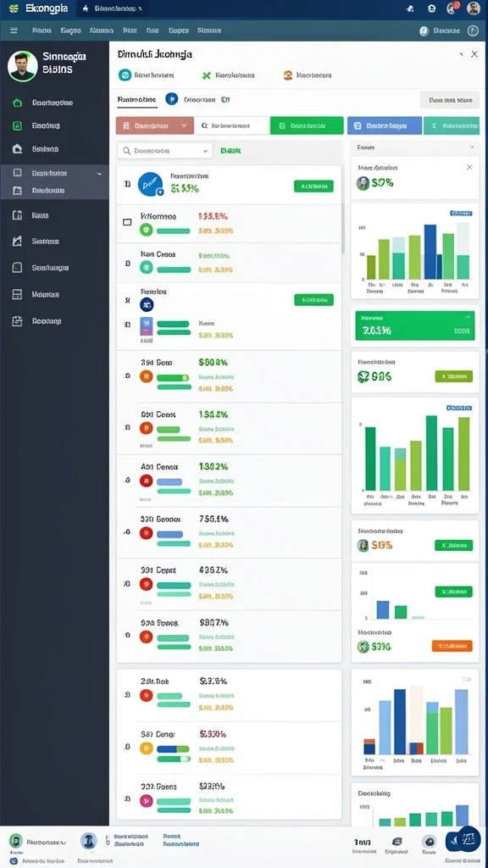This screenshot has width=488, height=868.
Task: Tick the checkbox on the second list row
Action: coord(127,222)
